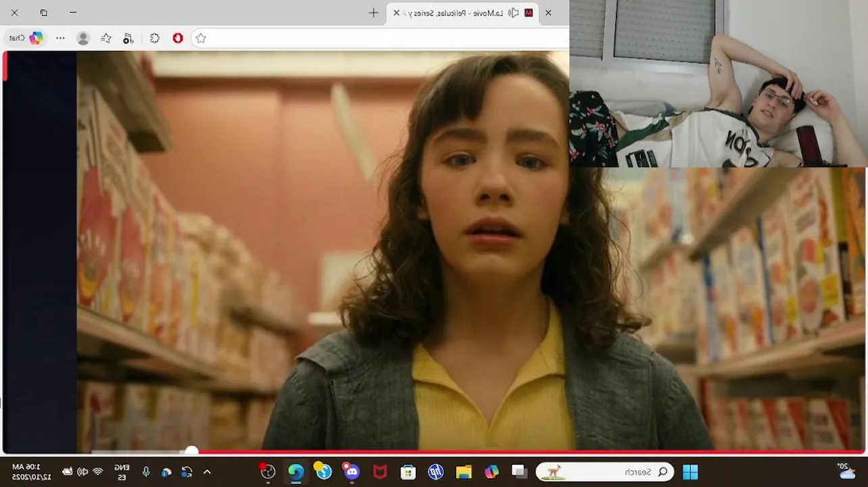Open the Extensions puzzle-piece icon
868x487 pixels.
click(x=155, y=39)
